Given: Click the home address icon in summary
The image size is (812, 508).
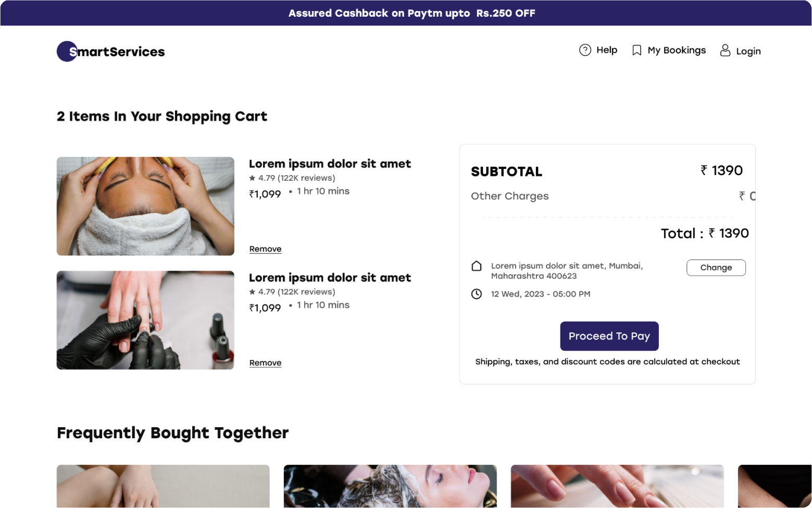Looking at the screenshot, I should click(477, 266).
